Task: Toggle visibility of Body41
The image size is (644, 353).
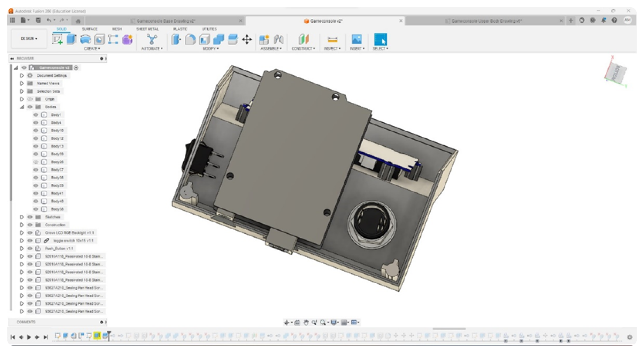Action: (36, 193)
